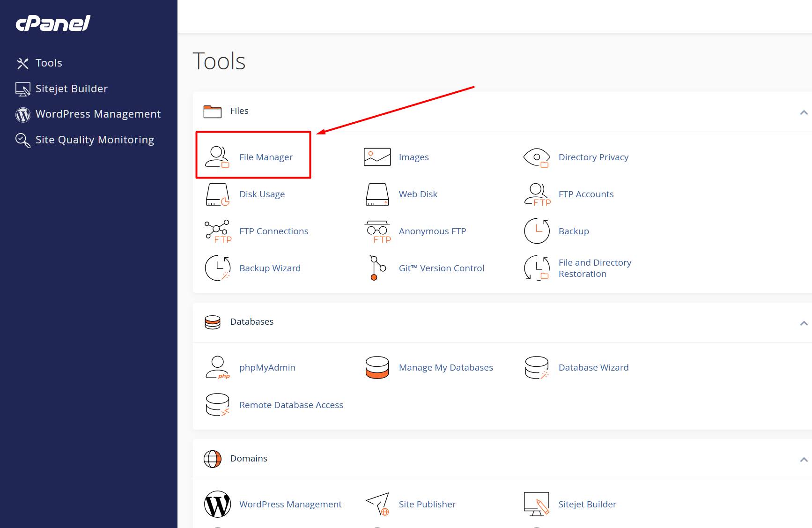Open the Web Disk drive icon
This screenshot has height=528, width=812.
[377, 194]
